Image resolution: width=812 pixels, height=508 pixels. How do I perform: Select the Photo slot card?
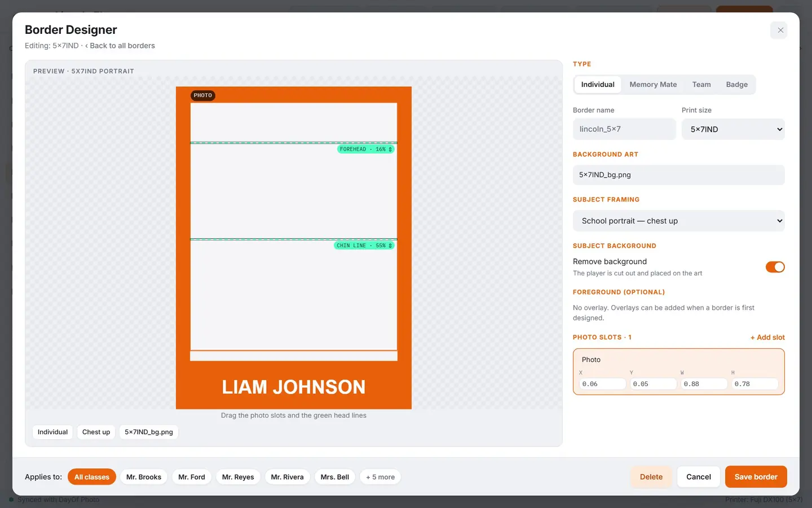pyautogui.click(x=678, y=371)
